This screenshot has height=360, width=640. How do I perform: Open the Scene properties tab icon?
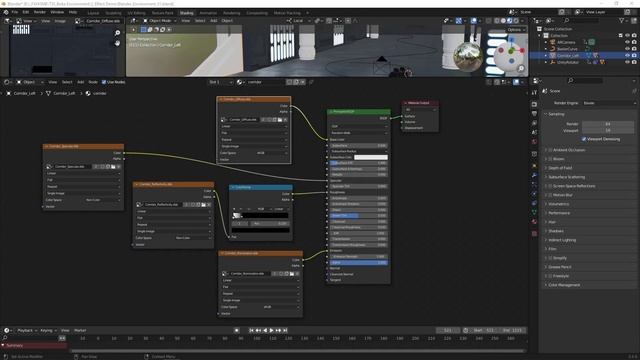(534, 132)
